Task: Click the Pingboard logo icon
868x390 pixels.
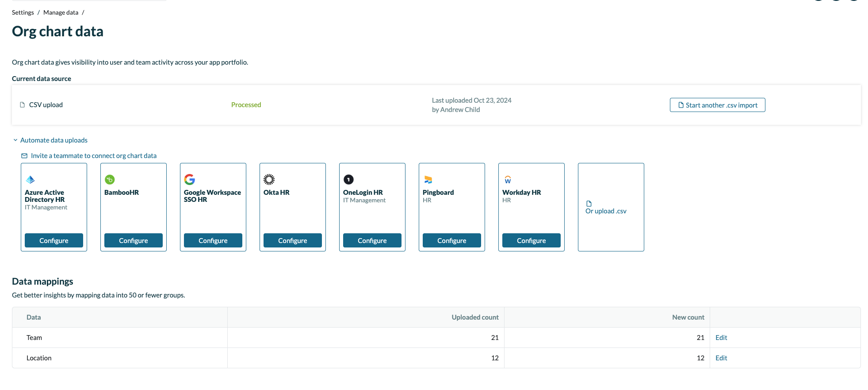Action: [x=428, y=180]
